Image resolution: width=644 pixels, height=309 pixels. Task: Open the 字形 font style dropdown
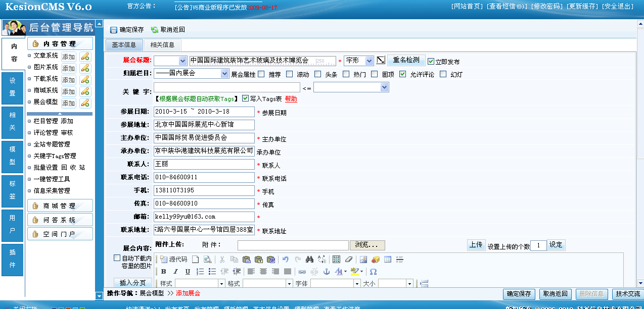[369, 61]
